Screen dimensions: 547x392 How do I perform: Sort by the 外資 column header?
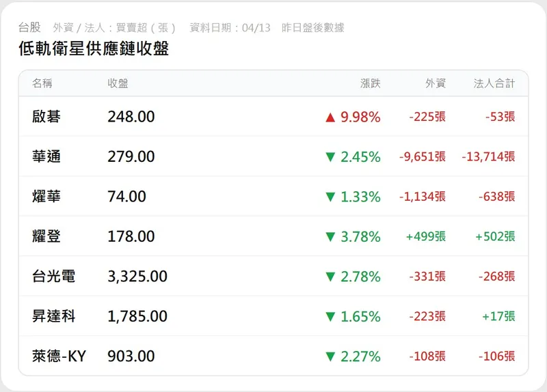[435, 83]
